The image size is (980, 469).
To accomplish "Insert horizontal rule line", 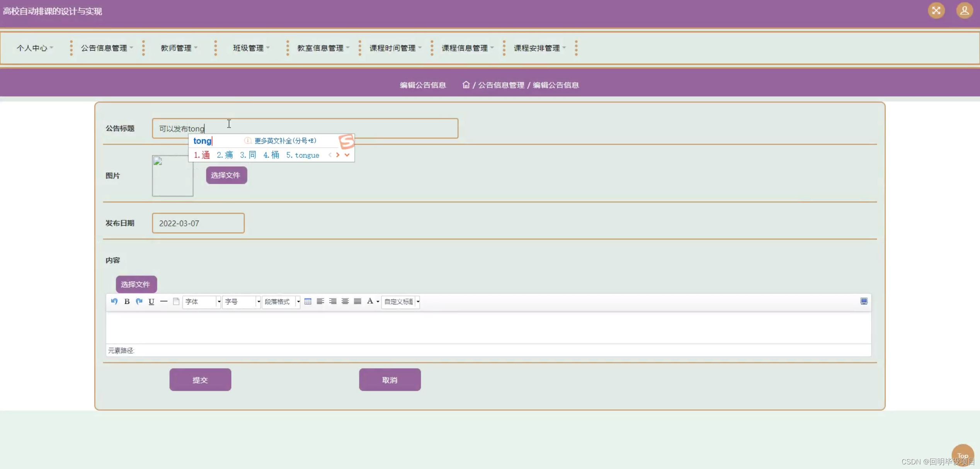I will [164, 301].
